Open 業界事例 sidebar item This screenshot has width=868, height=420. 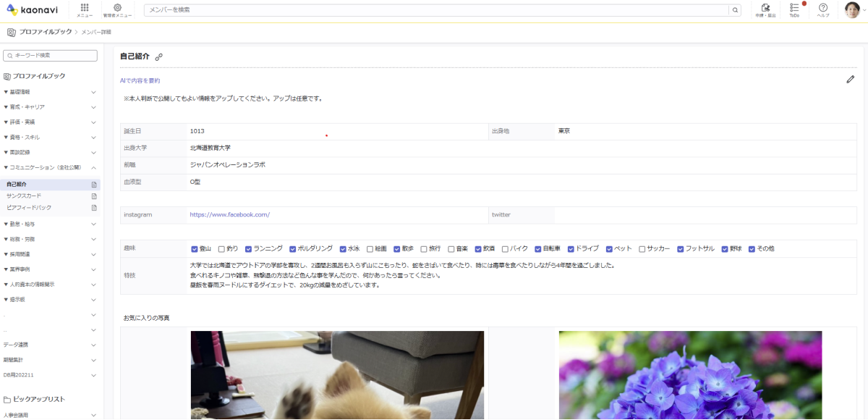tap(18, 269)
